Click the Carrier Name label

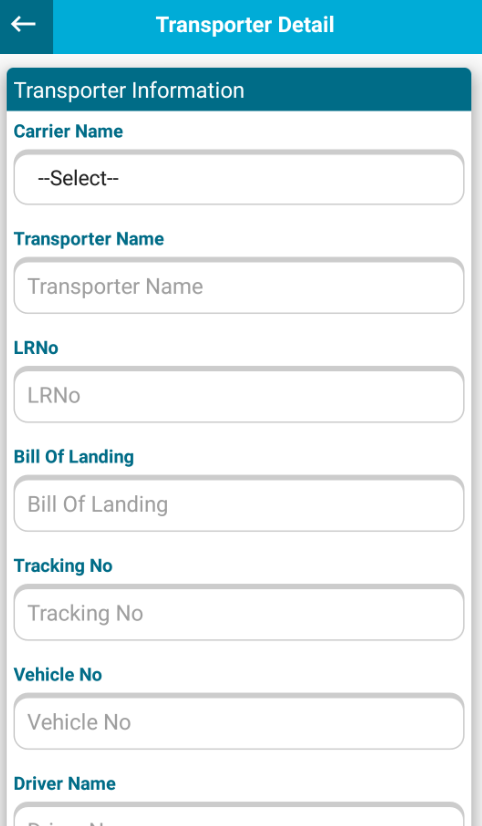click(x=68, y=131)
